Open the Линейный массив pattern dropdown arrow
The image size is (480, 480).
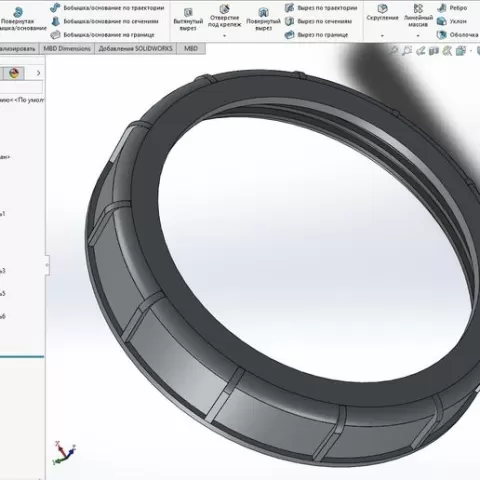tap(418, 36)
